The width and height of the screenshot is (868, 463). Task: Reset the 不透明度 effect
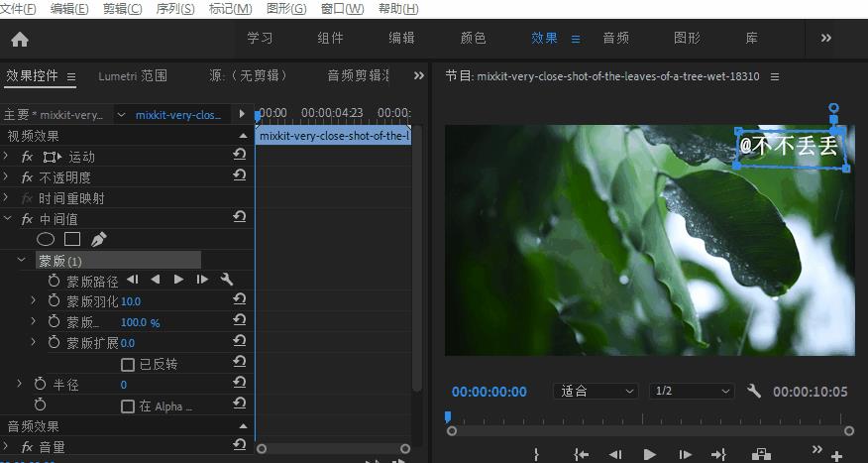pos(239,175)
